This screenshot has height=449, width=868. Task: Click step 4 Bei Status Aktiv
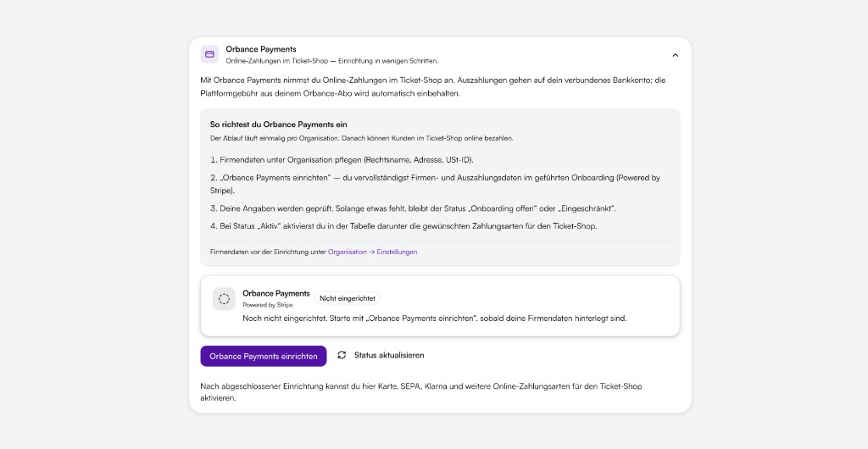click(x=403, y=226)
